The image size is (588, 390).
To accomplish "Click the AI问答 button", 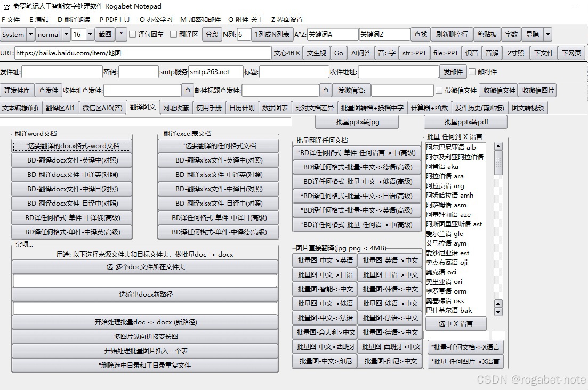I will 361,53.
